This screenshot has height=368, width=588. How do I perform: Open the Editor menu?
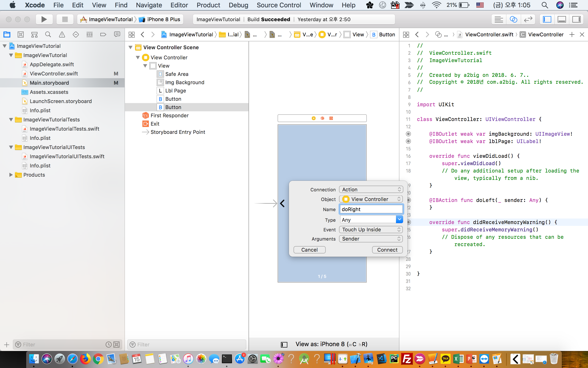click(179, 5)
